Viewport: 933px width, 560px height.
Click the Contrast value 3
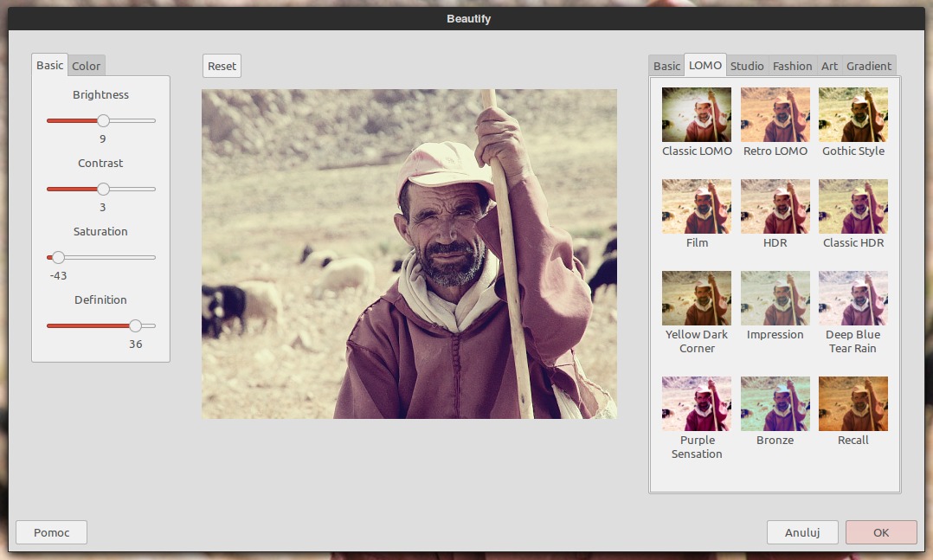(103, 207)
